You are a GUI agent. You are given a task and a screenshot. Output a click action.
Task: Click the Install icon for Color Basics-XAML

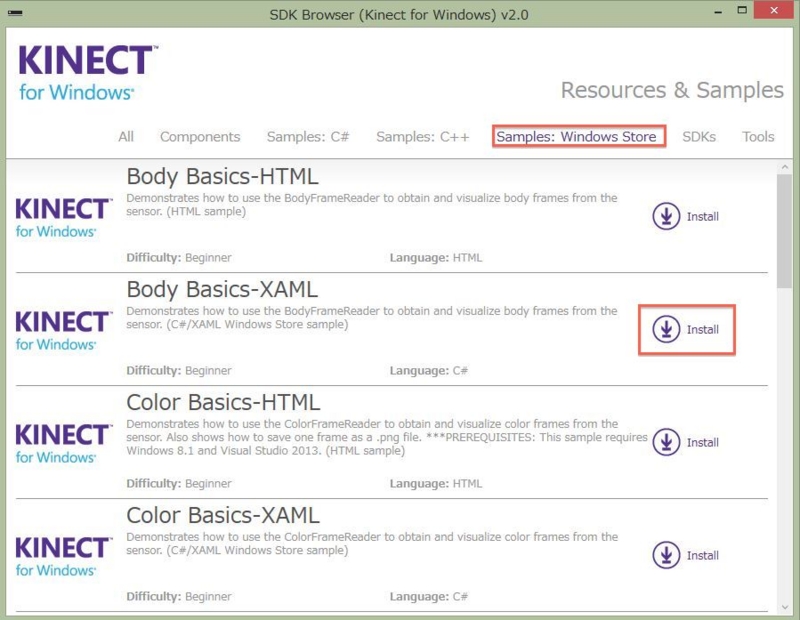(x=667, y=554)
